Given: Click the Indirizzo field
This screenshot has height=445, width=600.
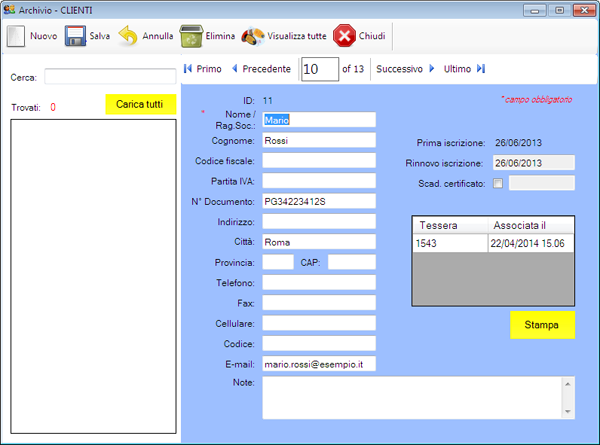Looking at the screenshot, I should [319, 222].
